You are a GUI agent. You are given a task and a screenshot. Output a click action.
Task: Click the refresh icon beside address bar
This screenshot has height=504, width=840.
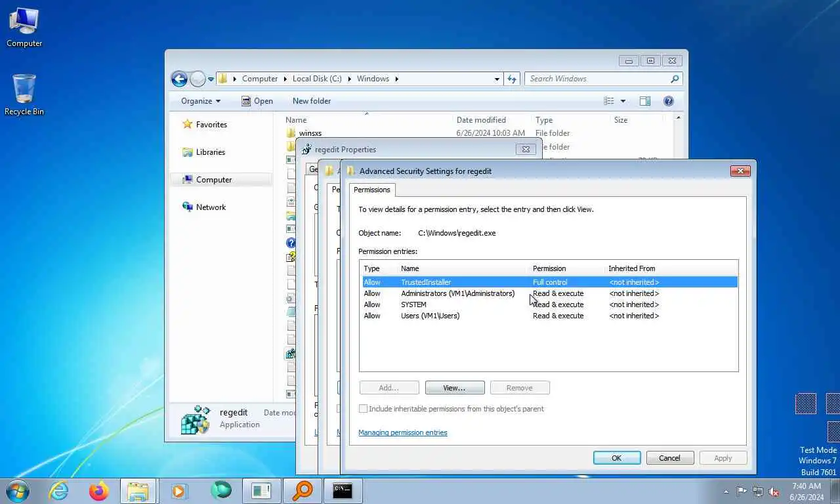pyautogui.click(x=512, y=79)
